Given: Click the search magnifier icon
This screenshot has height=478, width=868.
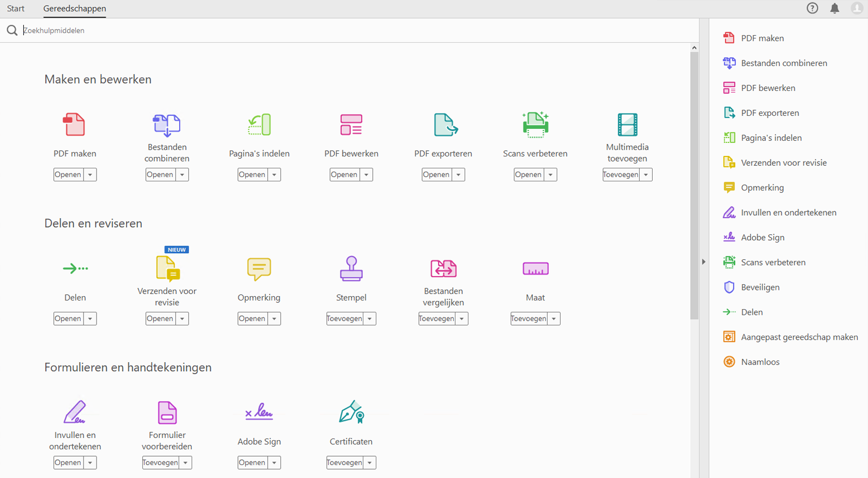Looking at the screenshot, I should (12, 31).
